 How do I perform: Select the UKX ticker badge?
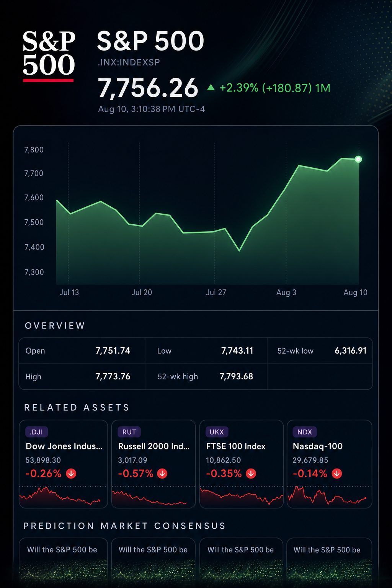pos(217,432)
